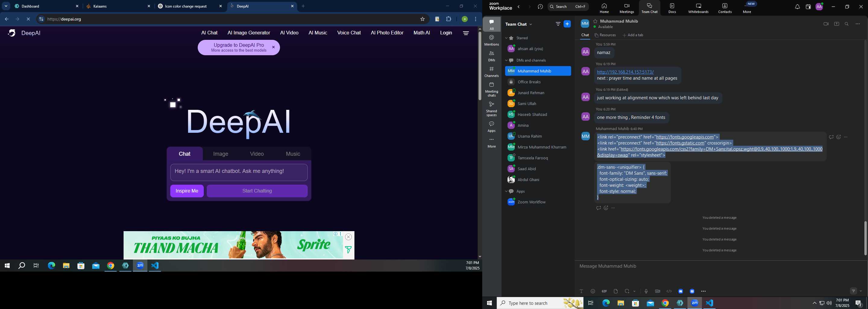Search within chat using magnifier icon
The image size is (868, 309).
click(x=847, y=24)
